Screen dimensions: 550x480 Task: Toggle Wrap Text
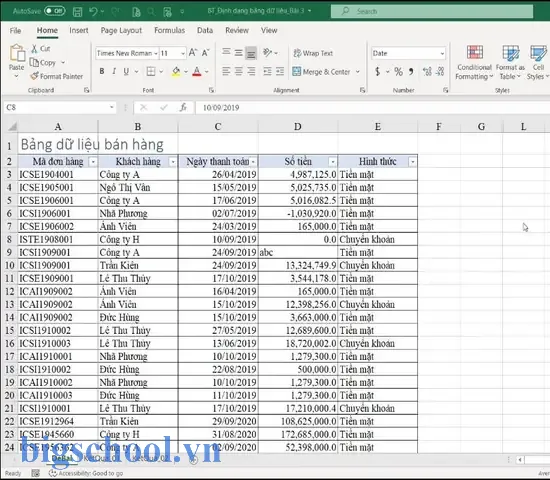(x=313, y=53)
